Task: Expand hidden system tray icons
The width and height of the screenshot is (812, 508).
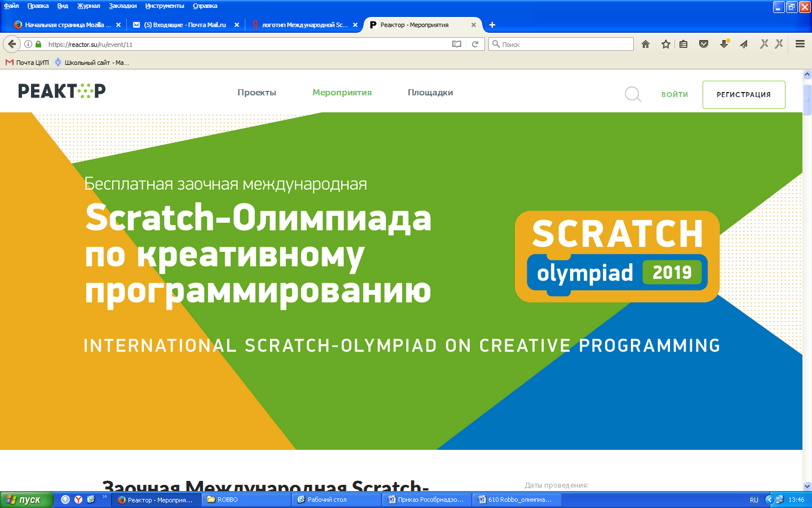Action: coord(769,500)
